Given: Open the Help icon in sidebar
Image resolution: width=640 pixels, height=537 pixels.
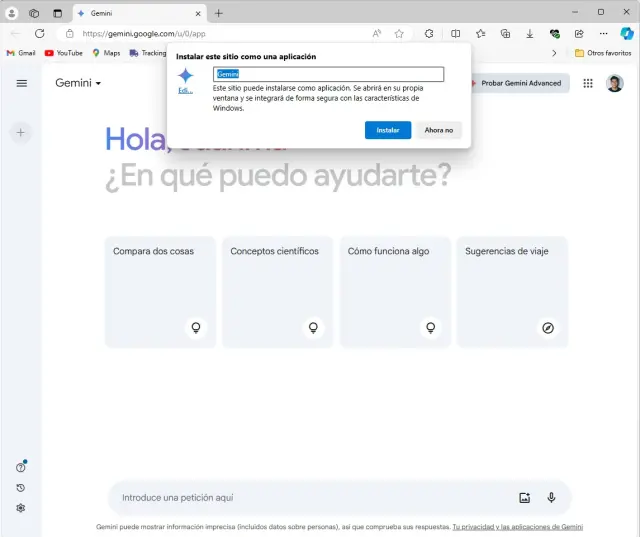Looking at the screenshot, I should point(21,467).
